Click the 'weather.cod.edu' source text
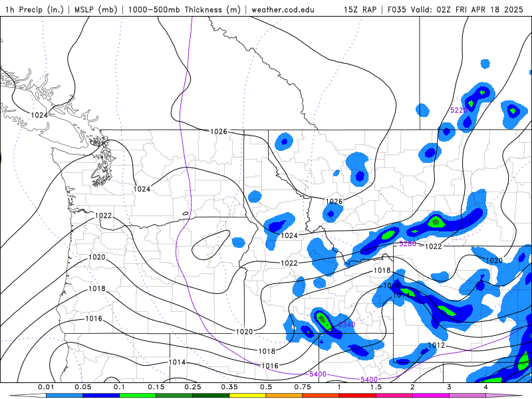This screenshot has width=532, height=399. (283, 9)
